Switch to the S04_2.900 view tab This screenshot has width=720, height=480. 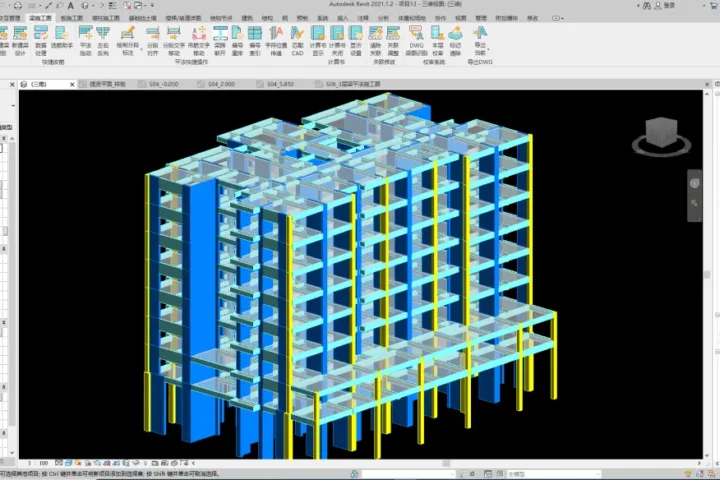(x=221, y=85)
